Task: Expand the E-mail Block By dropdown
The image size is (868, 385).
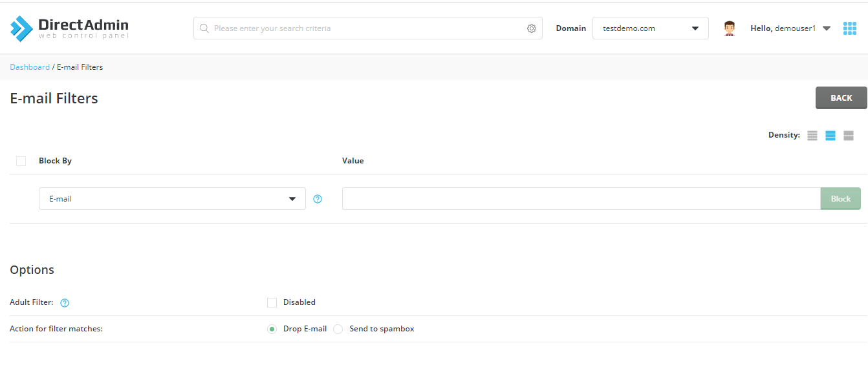Action: tap(172, 199)
